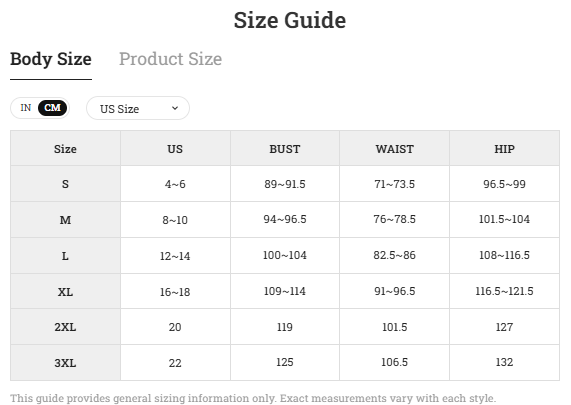Select the CM unit option

pyautogui.click(x=52, y=108)
